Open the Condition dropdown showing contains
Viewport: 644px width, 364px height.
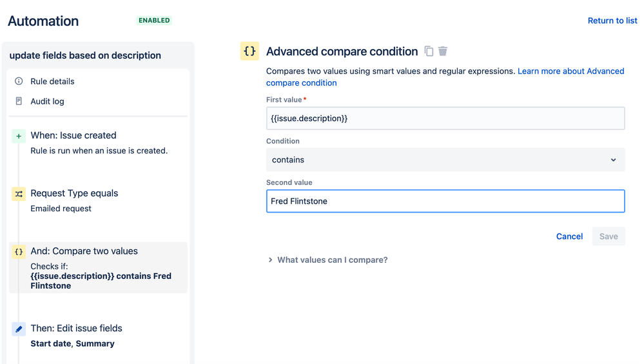(445, 160)
